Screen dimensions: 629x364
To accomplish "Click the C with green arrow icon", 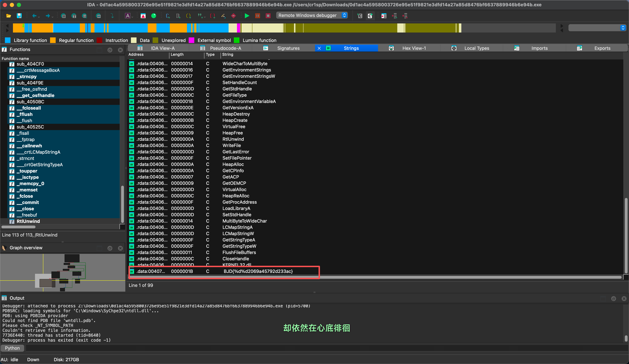I will click(x=370, y=16).
